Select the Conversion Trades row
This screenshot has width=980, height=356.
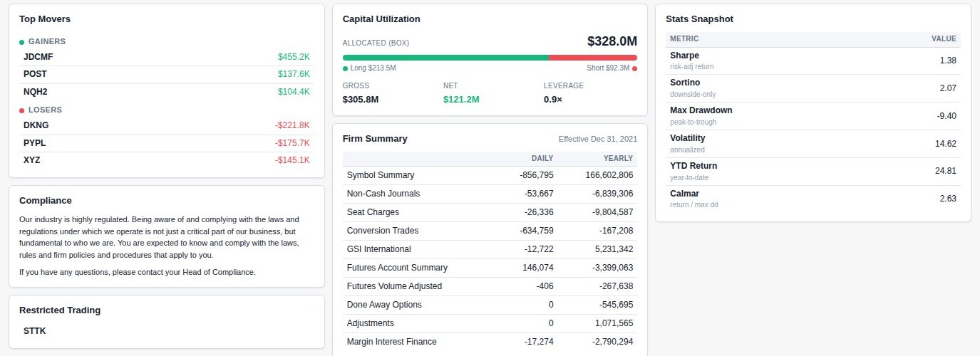490,231
